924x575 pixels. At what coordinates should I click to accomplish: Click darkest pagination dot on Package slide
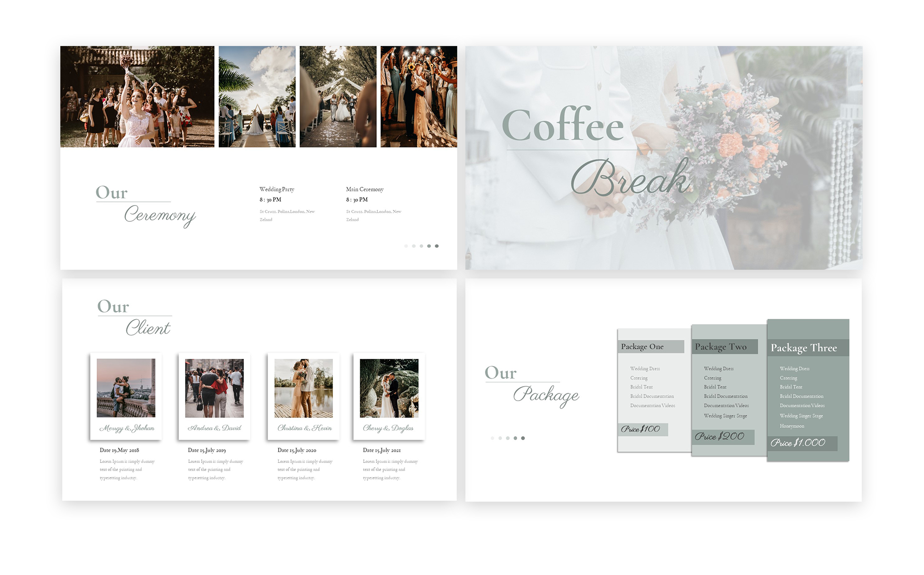[523, 438]
